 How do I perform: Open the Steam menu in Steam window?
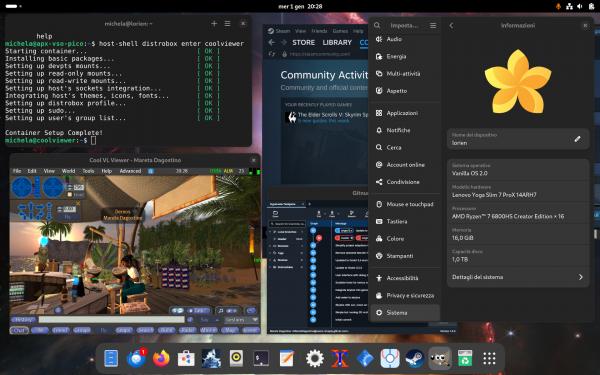pyautogui.click(x=279, y=31)
